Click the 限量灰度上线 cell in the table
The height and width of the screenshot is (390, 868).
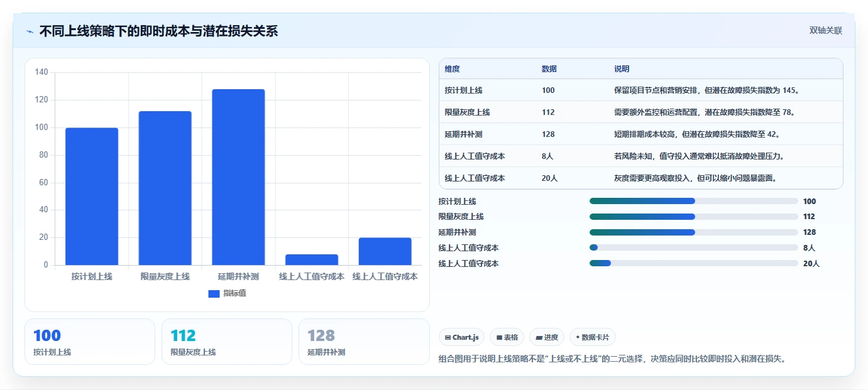[x=467, y=112]
